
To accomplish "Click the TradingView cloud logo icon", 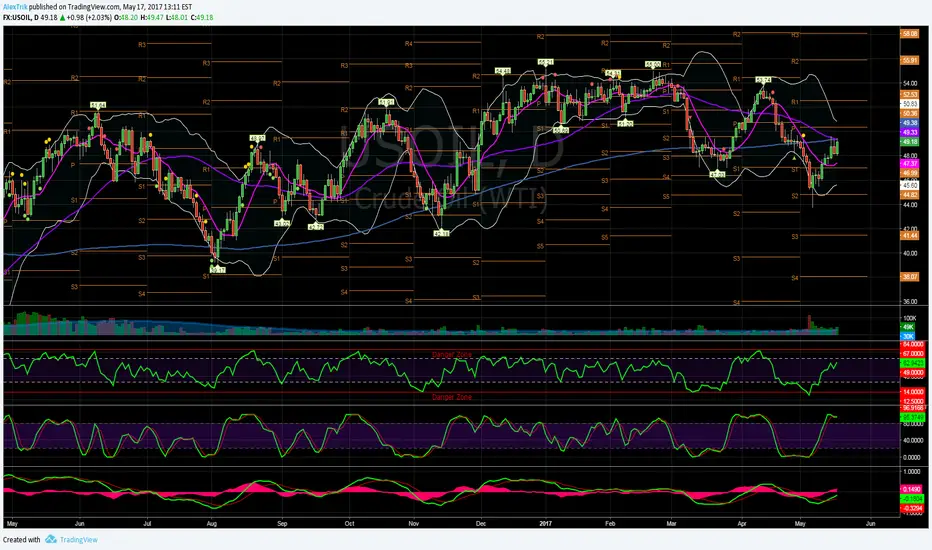I will coord(51,539).
